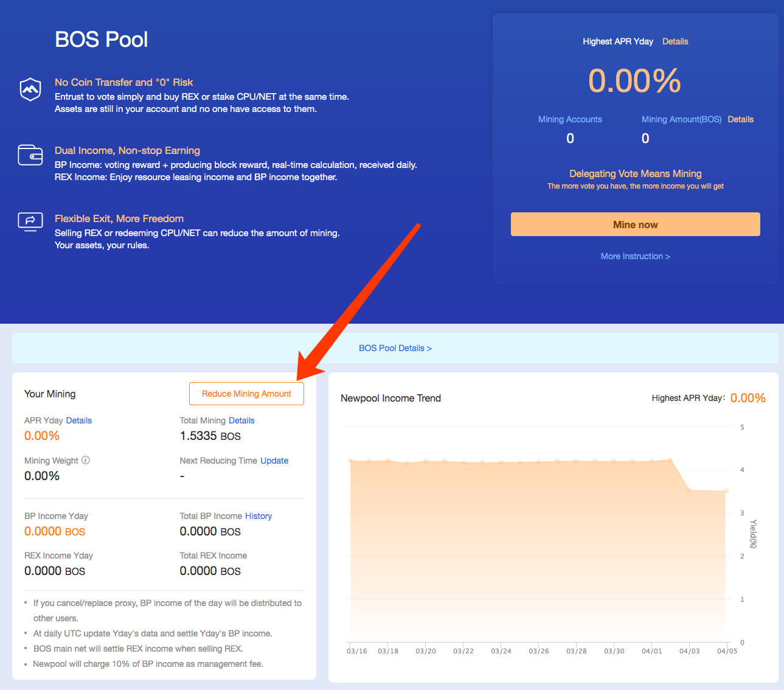Click the Yield(%) axis label

coord(753,534)
